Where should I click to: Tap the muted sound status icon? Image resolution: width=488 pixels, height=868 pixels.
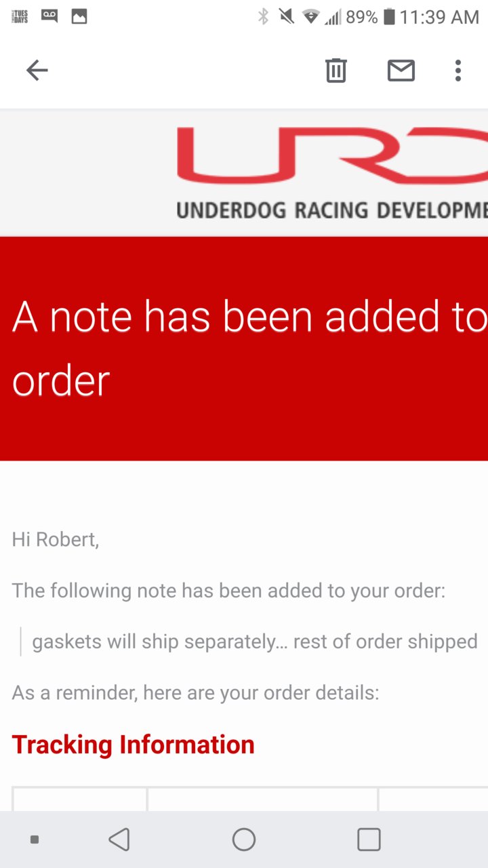(x=287, y=16)
